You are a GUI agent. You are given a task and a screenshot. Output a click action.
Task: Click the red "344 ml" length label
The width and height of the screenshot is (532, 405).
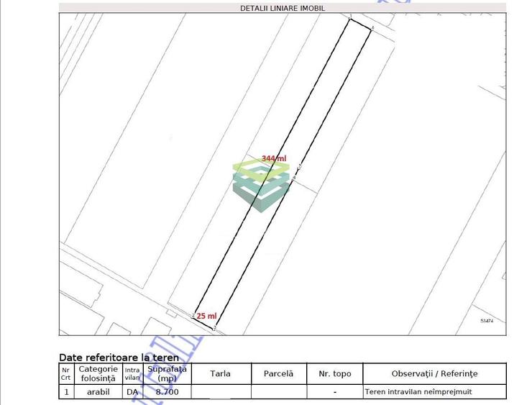(273, 158)
